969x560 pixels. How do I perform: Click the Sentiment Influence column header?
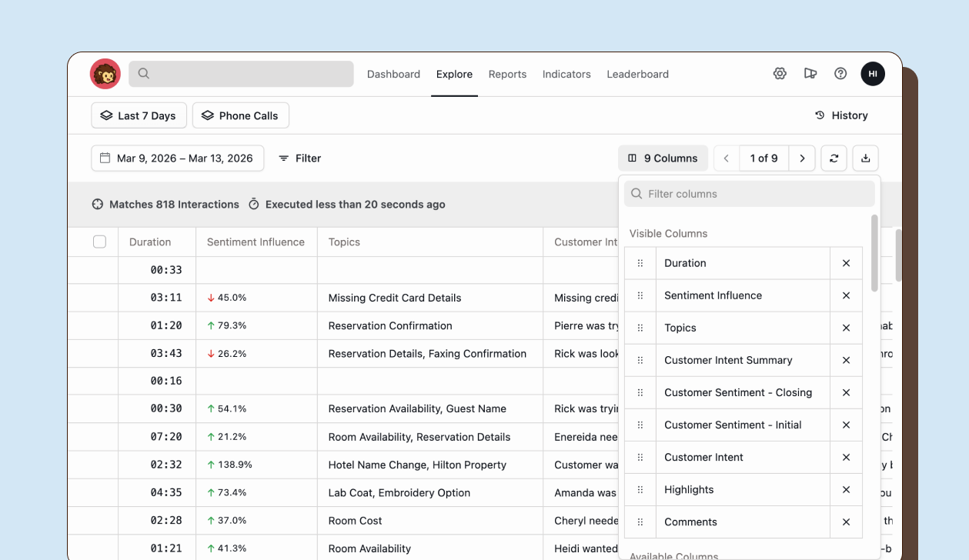pyautogui.click(x=256, y=242)
